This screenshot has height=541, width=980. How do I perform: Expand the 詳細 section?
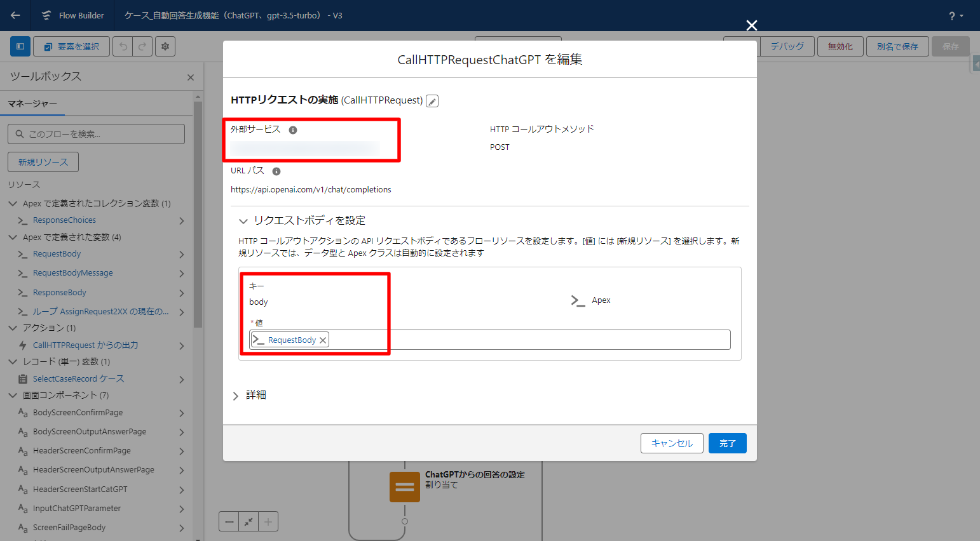(x=236, y=396)
